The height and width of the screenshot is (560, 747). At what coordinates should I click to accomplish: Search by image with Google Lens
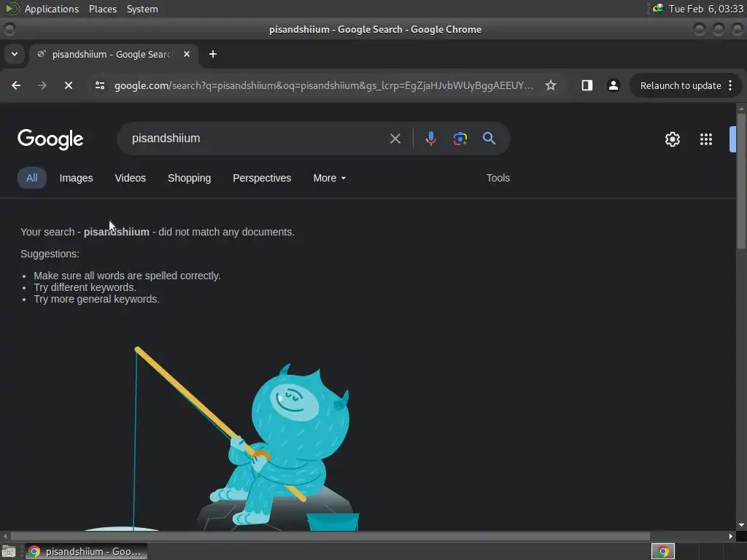pyautogui.click(x=460, y=139)
